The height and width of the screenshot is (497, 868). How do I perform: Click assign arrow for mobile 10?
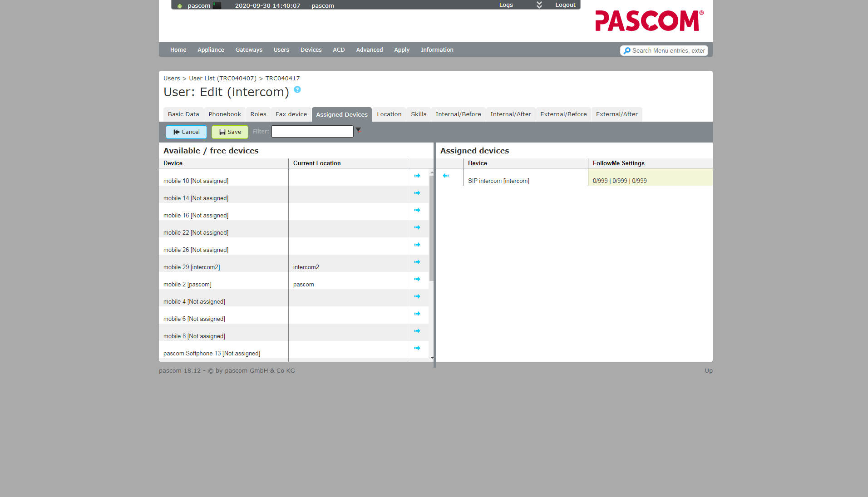point(417,176)
